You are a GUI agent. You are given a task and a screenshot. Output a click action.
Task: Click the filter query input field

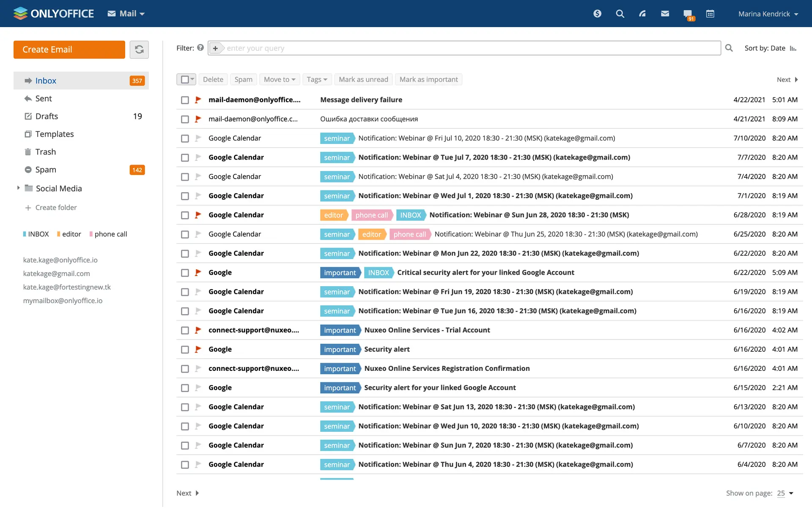click(x=469, y=48)
